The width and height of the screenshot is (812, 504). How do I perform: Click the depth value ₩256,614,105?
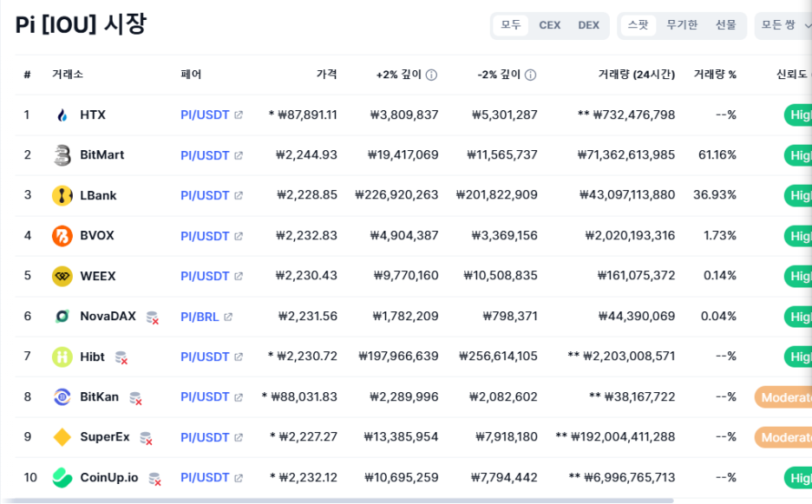point(498,357)
